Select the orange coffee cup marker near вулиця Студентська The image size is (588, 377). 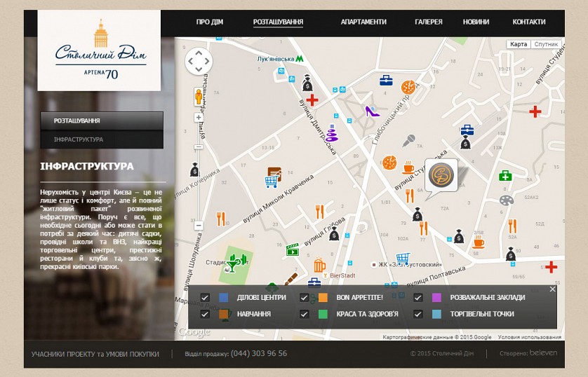pos(408,167)
